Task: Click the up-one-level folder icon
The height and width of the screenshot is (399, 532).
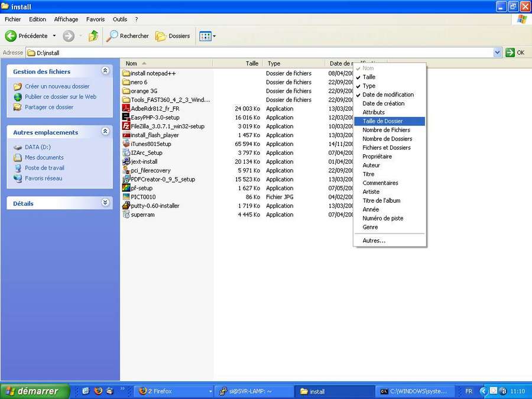Action: pyautogui.click(x=93, y=36)
